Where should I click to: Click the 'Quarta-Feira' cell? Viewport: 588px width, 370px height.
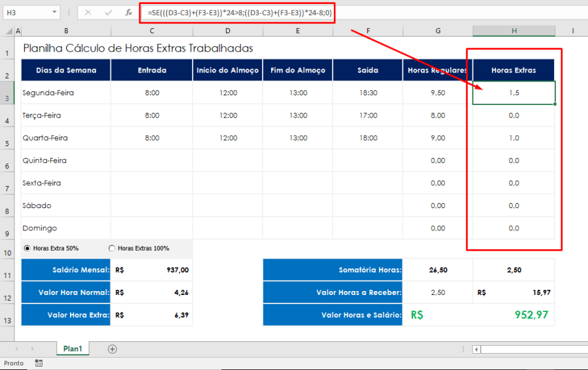(66, 138)
